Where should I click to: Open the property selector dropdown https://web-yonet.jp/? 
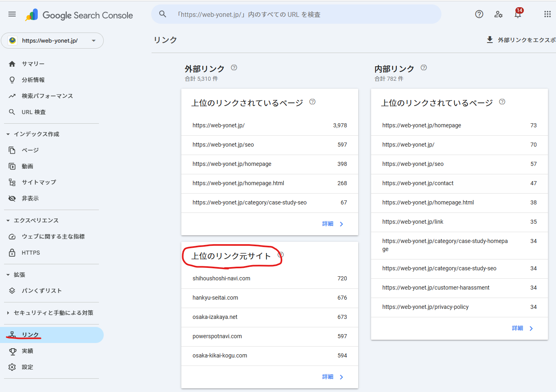(52, 41)
